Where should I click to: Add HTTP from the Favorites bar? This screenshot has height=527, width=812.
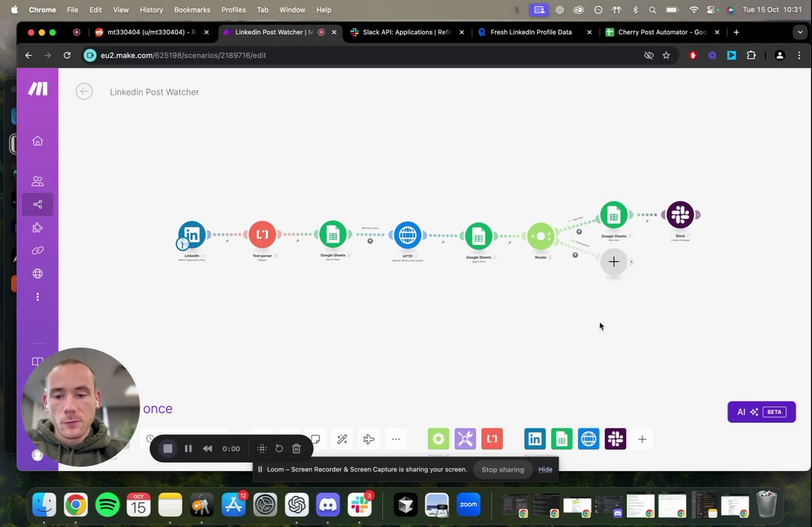tap(589, 439)
